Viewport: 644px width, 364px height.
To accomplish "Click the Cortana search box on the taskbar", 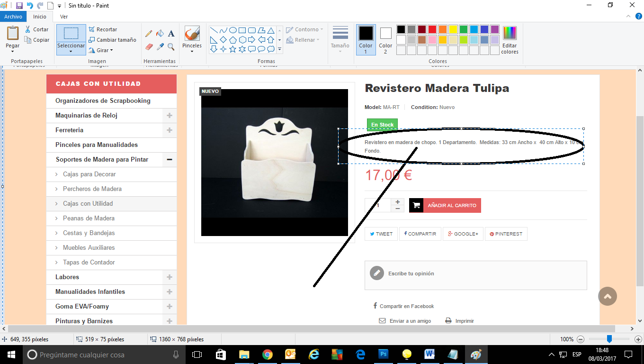I will click(105, 355).
